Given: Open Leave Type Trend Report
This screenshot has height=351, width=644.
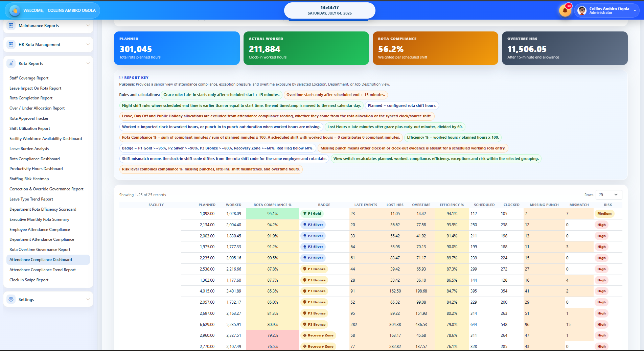Looking at the screenshot, I should pyautogui.click(x=31, y=199).
